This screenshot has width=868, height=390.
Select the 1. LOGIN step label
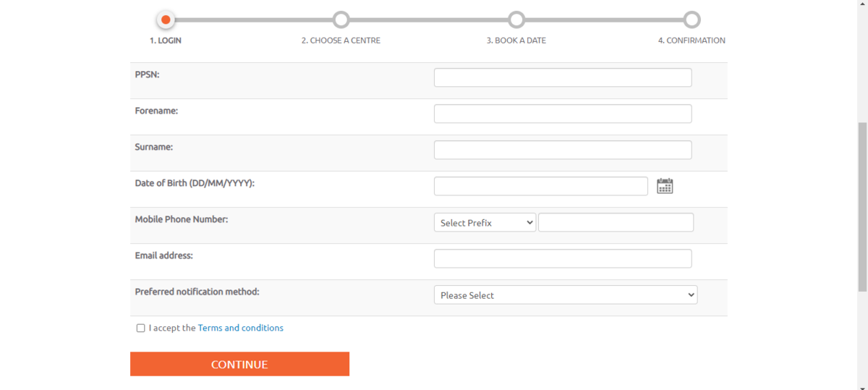point(166,41)
